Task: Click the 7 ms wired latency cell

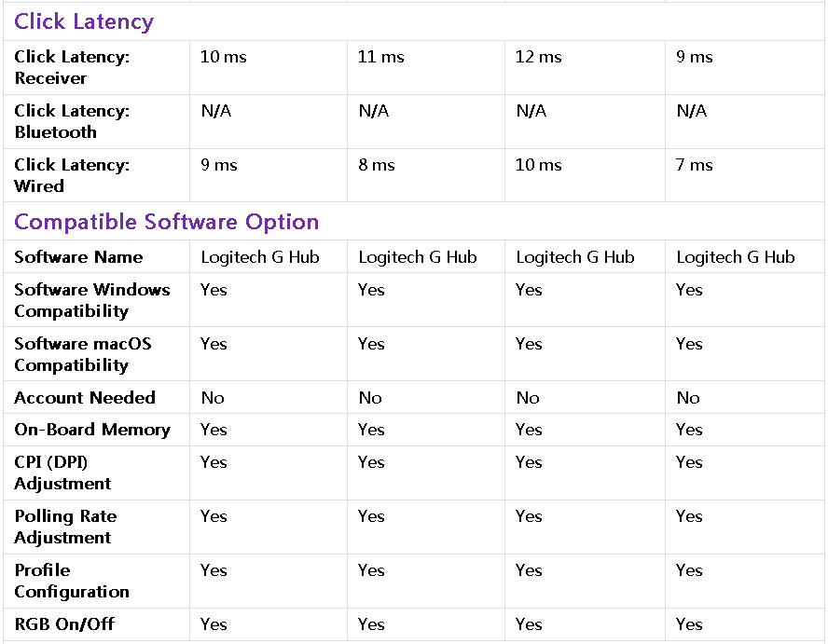Action: pos(695,165)
